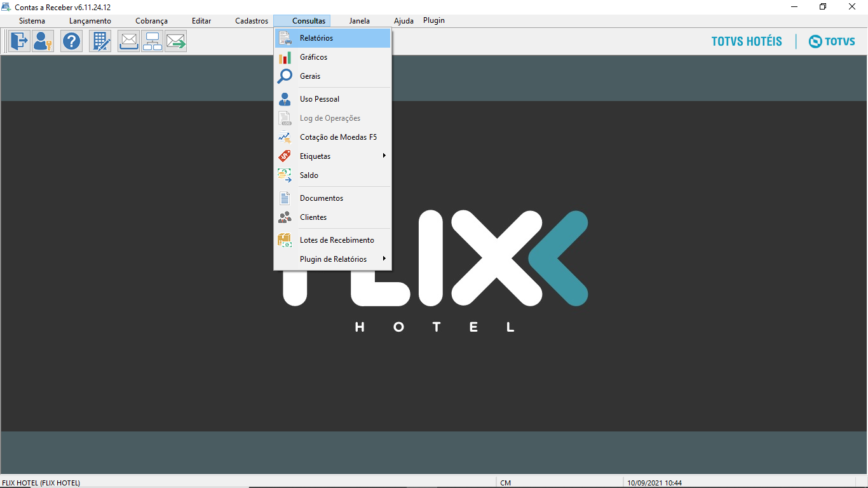Click the 10/09/2021 10:44 date in status bar
868x488 pixels.
point(654,483)
